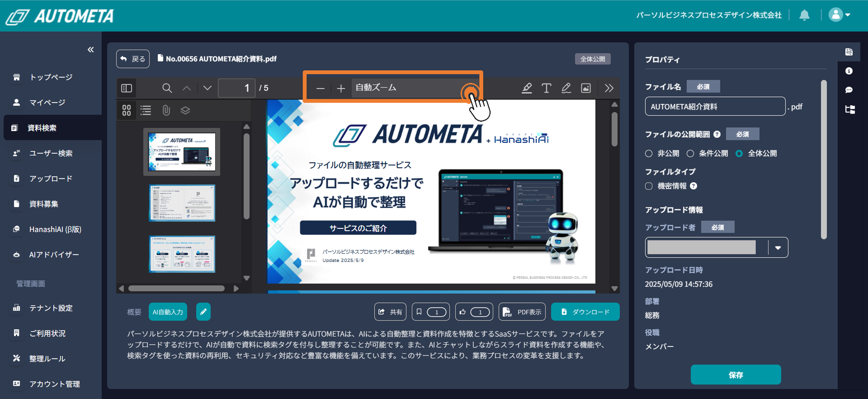Select the highlight tool in PDF toolbar
This screenshot has height=399, width=868.
[527, 88]
